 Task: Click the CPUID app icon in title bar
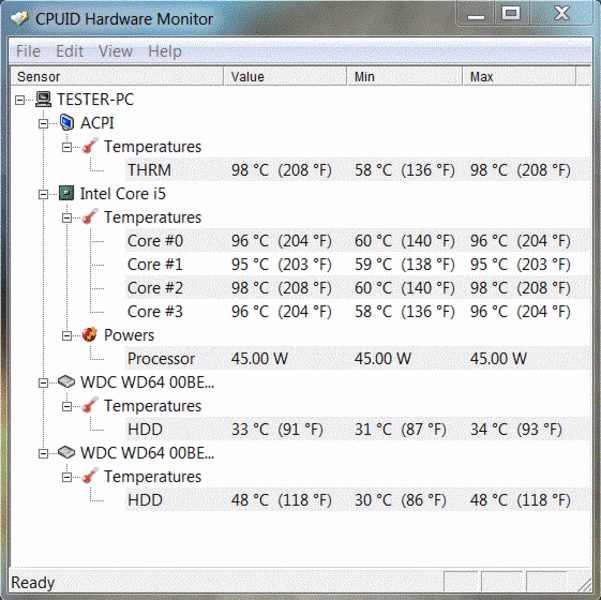tap(19, 18)
